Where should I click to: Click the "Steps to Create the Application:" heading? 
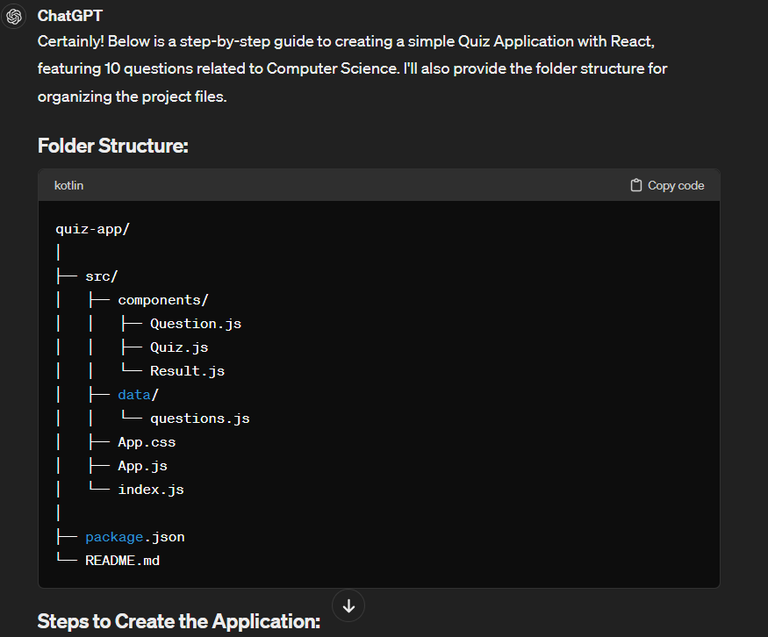(178, 621)
